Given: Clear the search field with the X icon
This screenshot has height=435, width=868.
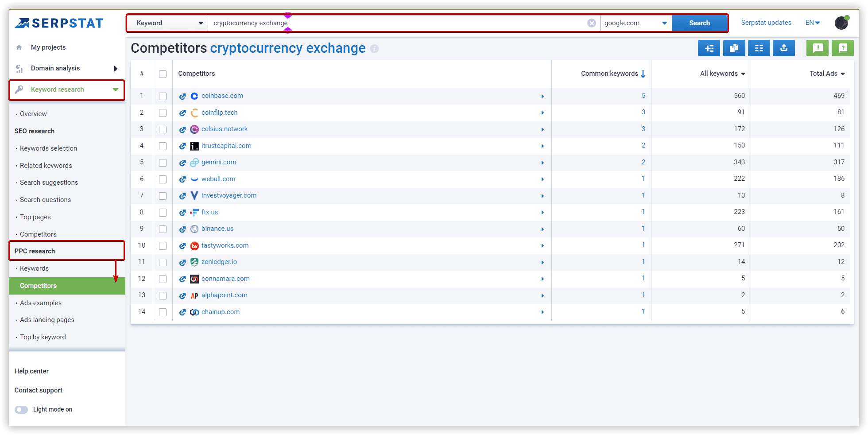Looking at the screenshot, I should 591,23.
